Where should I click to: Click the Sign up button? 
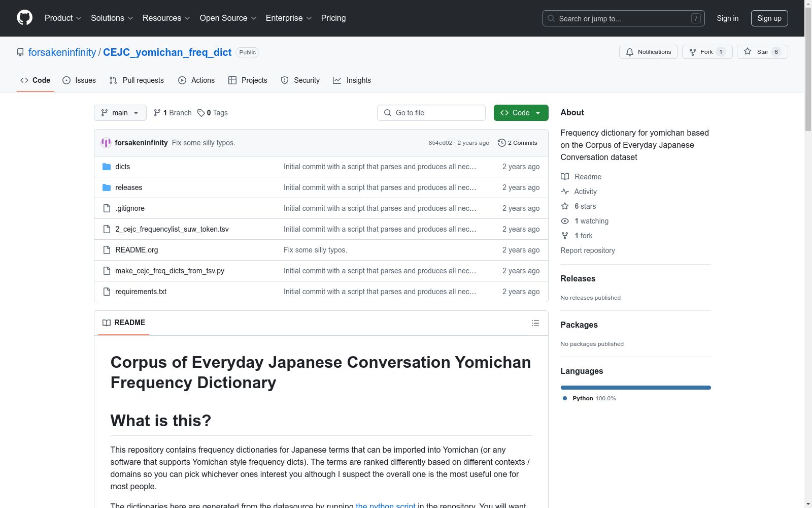[x=769, y=18]
